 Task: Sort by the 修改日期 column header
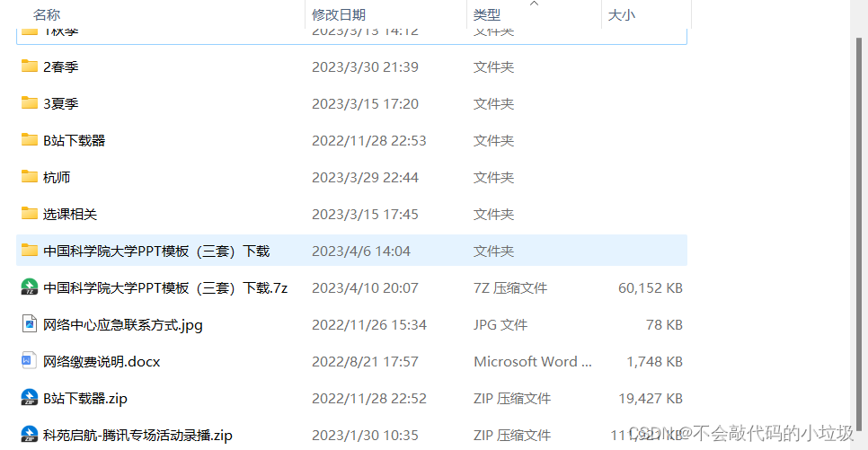[339, 15]
